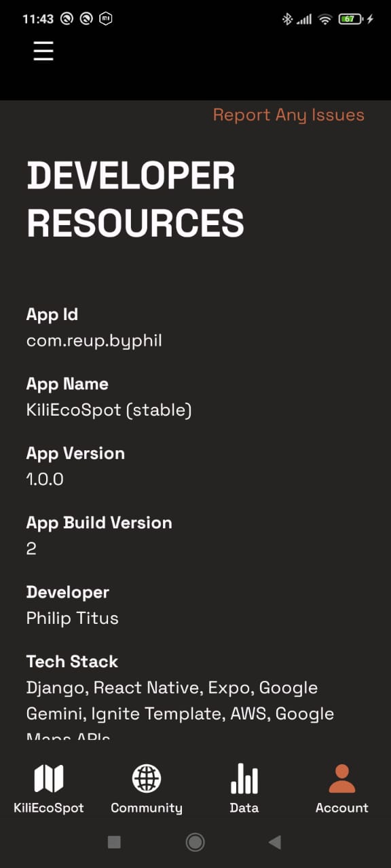Tap the Bluetooth icon in status bar
391x868 pixels.
287,19
